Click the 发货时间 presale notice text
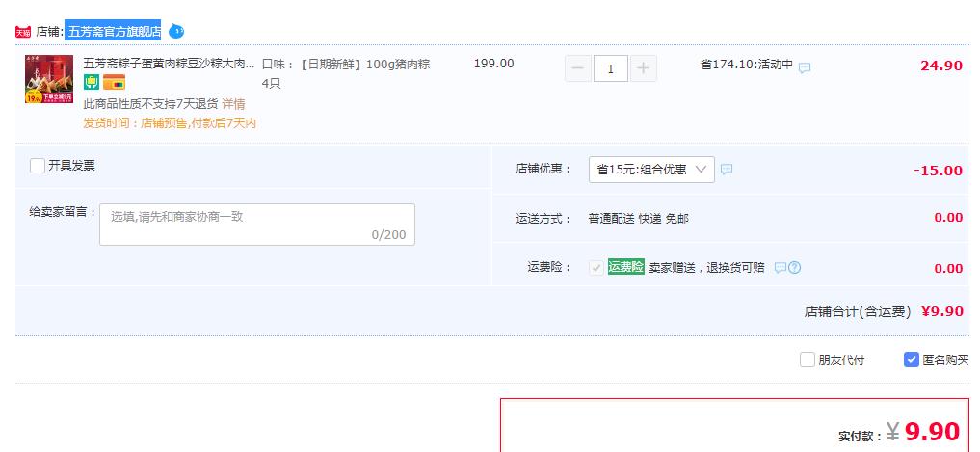 [170, 123]
